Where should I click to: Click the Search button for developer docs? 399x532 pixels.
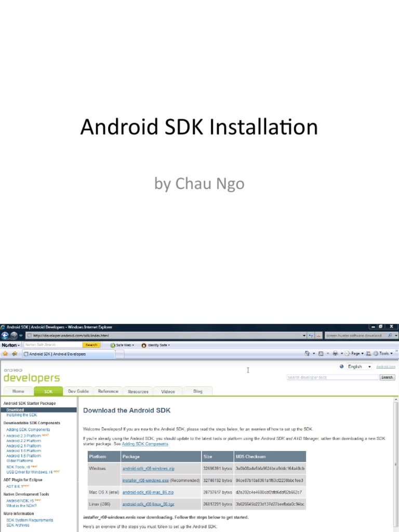(387, 377)
